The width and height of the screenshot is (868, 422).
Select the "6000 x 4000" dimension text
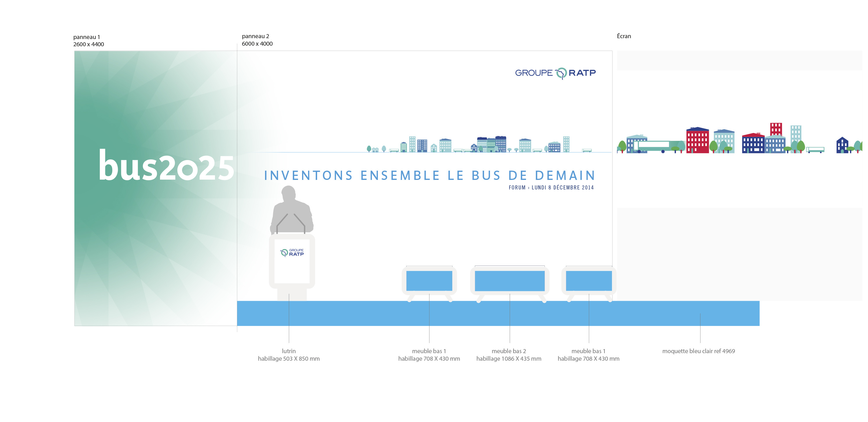(x=257, y=44)
